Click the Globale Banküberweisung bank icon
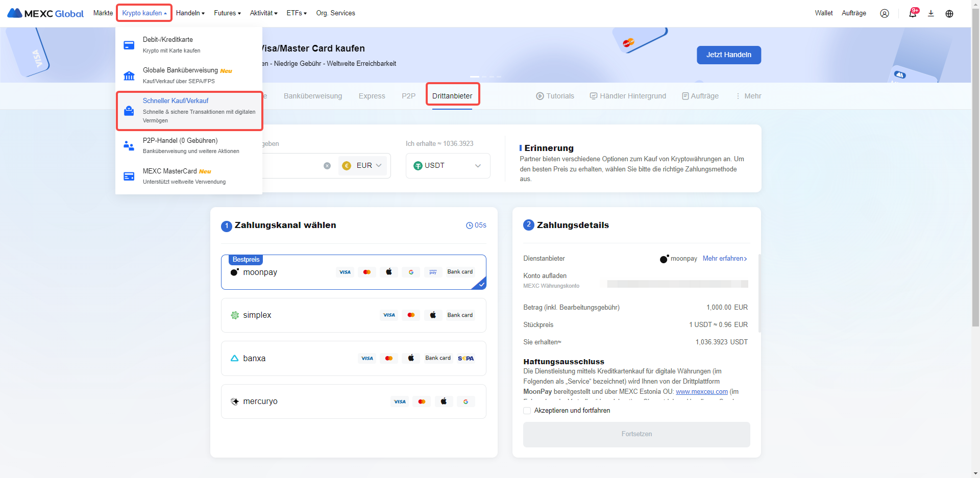Image resolution: width=980 pixels, height=478 pixels. click(x=129, y=76)
